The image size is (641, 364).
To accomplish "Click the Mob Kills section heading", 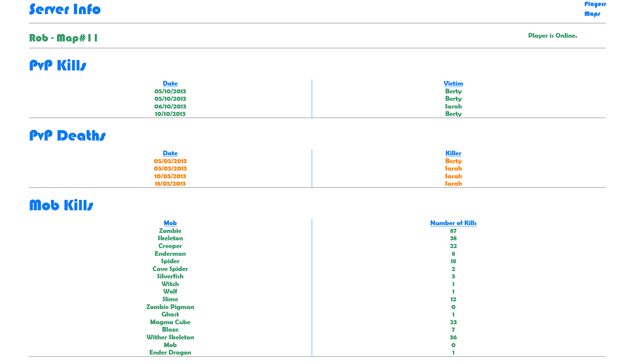I will pyautogui.click(x=61, y=205).
